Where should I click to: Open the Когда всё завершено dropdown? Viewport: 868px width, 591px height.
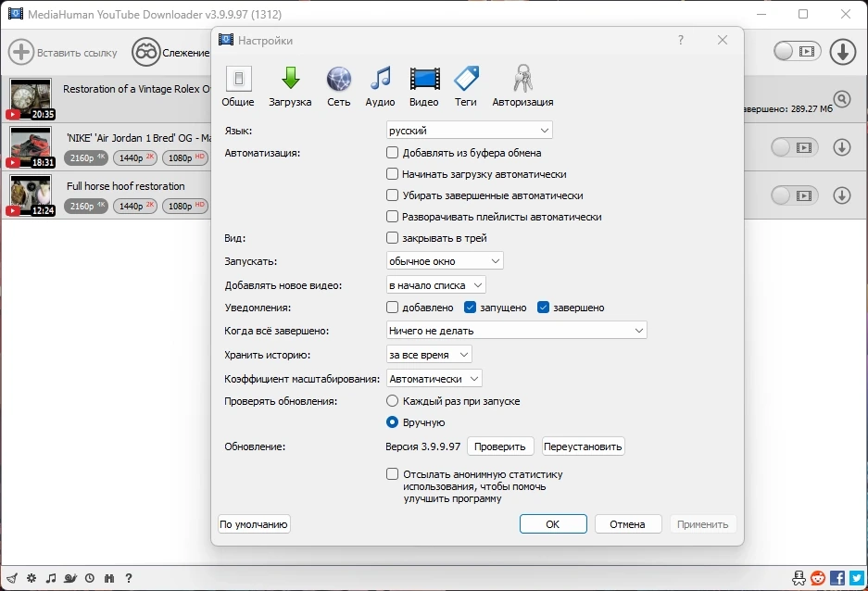516,331
